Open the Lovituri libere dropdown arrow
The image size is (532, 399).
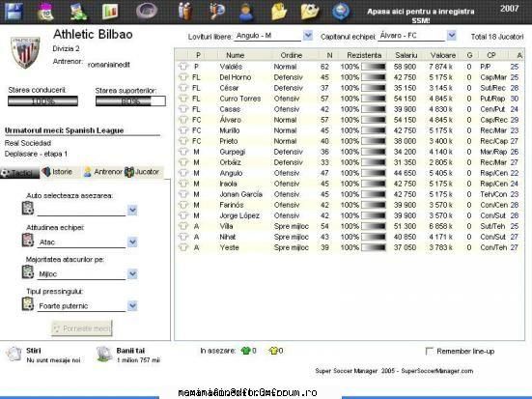point(308,36)
